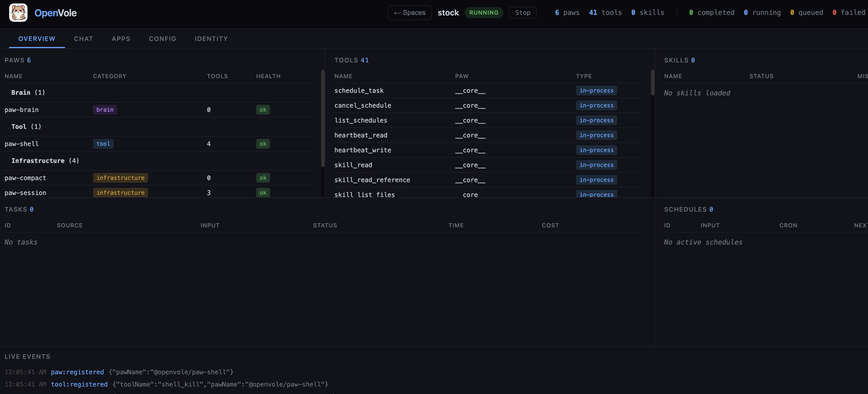The image size is (868, 394).
Task: Click the OpenVole hamster logo icon
Action: [18, 13]
